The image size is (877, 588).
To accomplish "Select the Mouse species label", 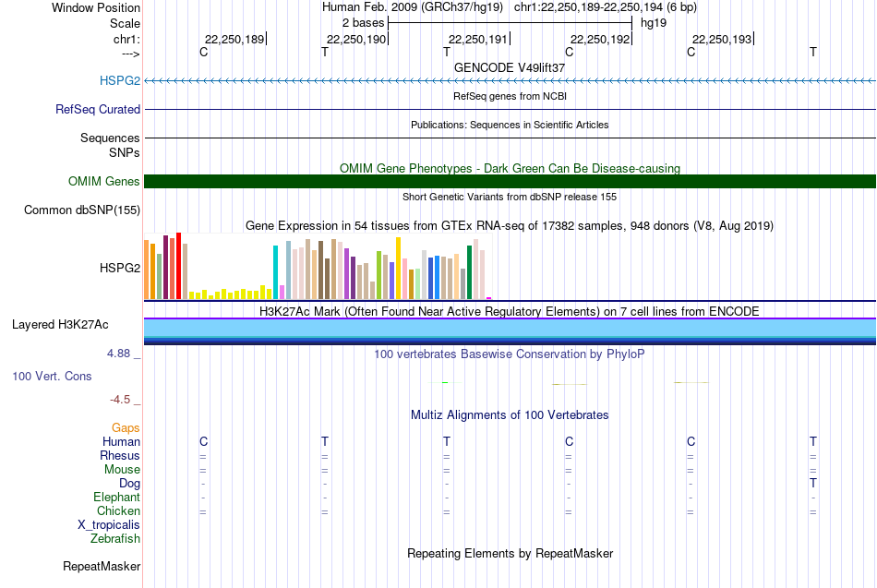I will click(122, 470).
